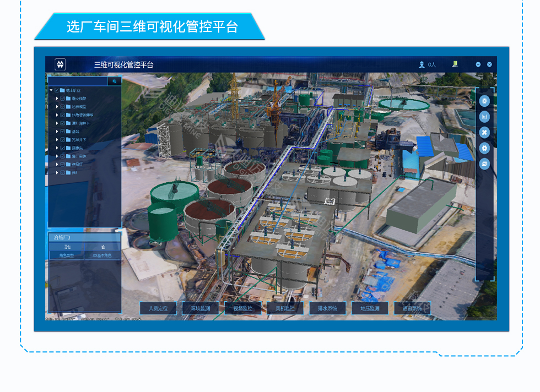The image size is (540, 392).
Task: Click the 视频监控 button
Action: (242, 308)
